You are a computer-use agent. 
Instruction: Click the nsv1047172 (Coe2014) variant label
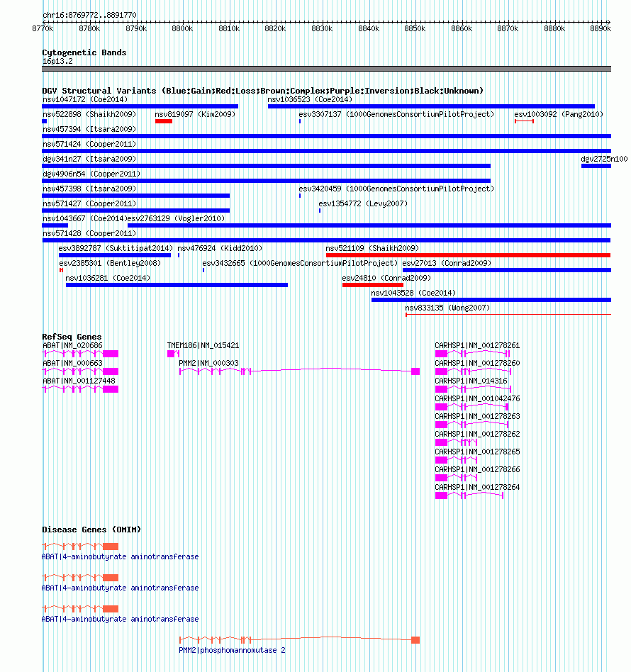[x=85, y=99]
